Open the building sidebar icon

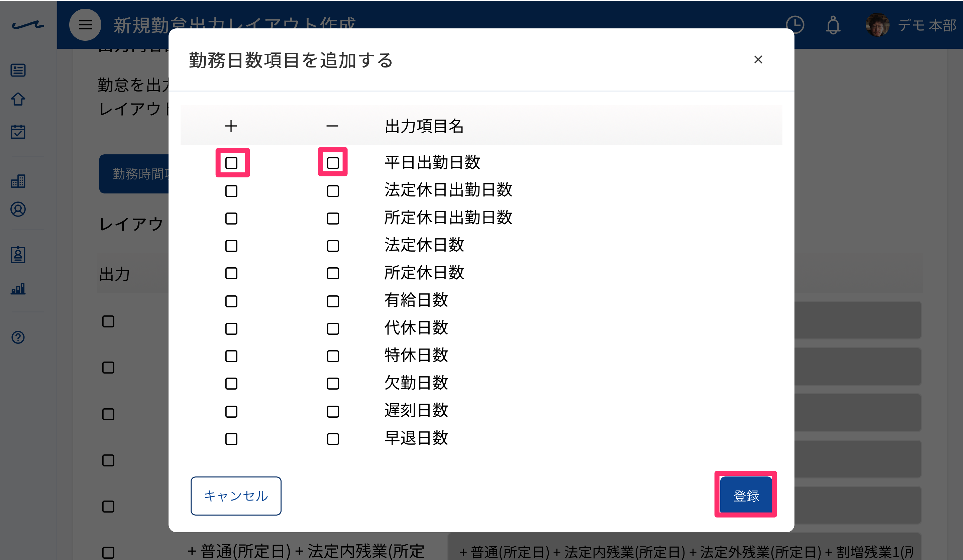pyautogui.click(x=18, y=181)
